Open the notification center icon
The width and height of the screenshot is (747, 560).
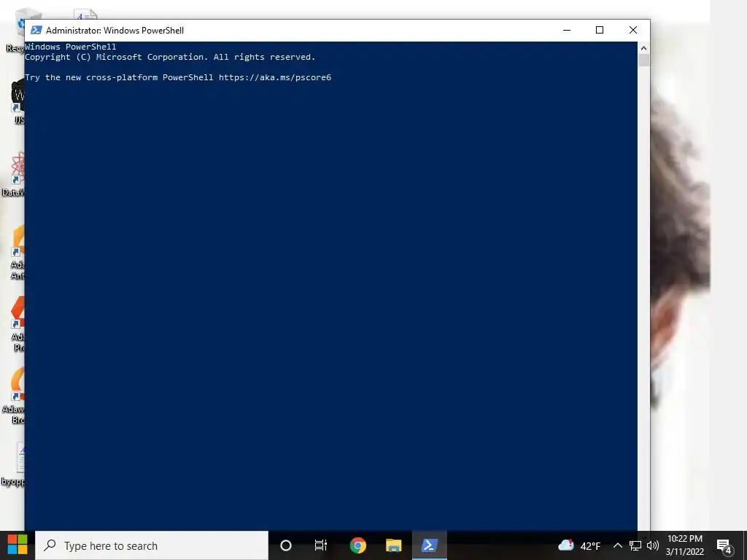(724, 546)
